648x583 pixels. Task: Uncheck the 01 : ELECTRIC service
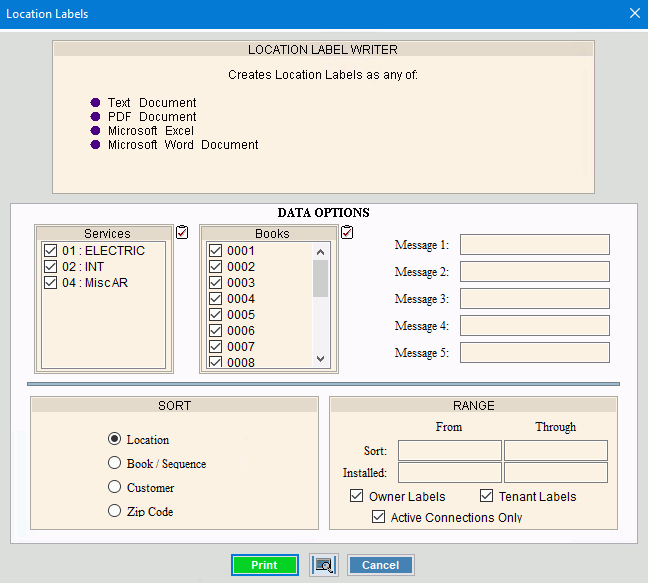point(50,251)
